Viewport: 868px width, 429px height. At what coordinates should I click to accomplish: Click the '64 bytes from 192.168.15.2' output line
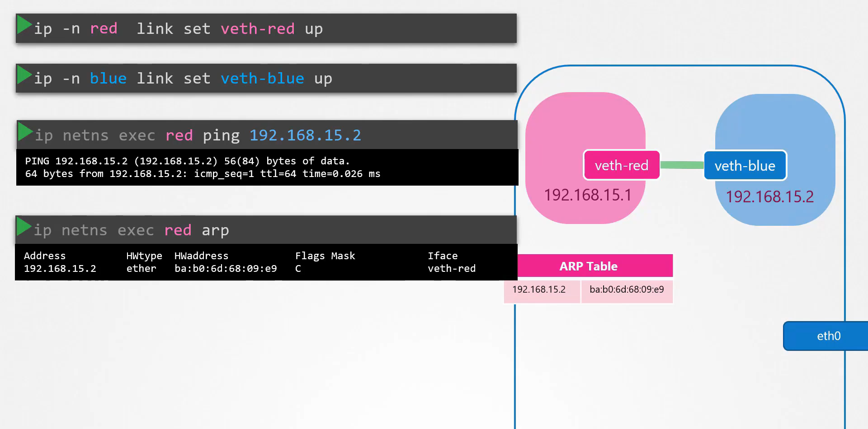[203, 174]
